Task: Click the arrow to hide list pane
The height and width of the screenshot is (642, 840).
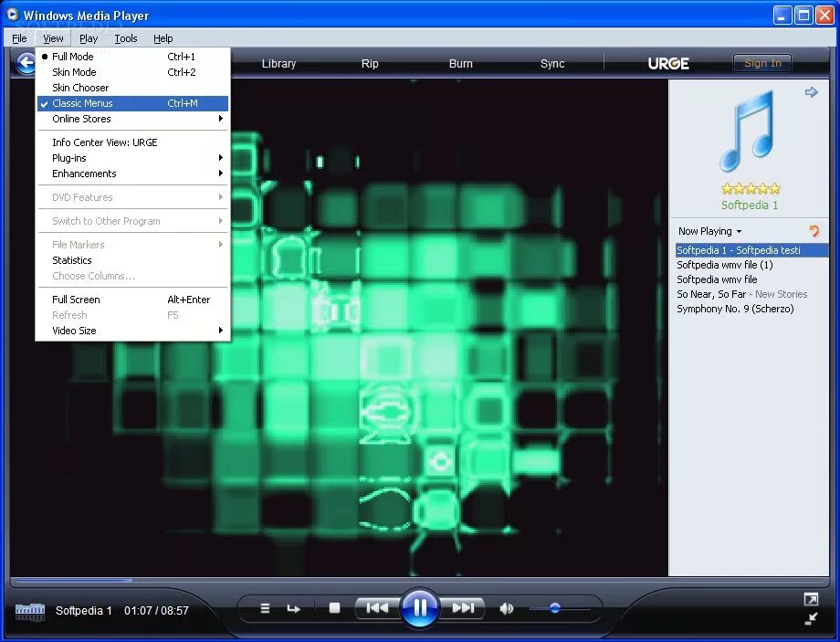Action: [x=812, y=92]
